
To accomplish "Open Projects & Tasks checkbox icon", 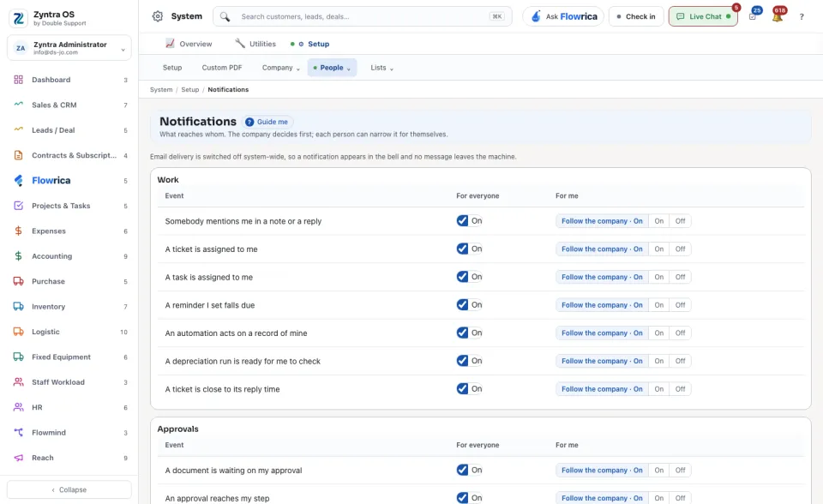I will click(x=18, y=206).
